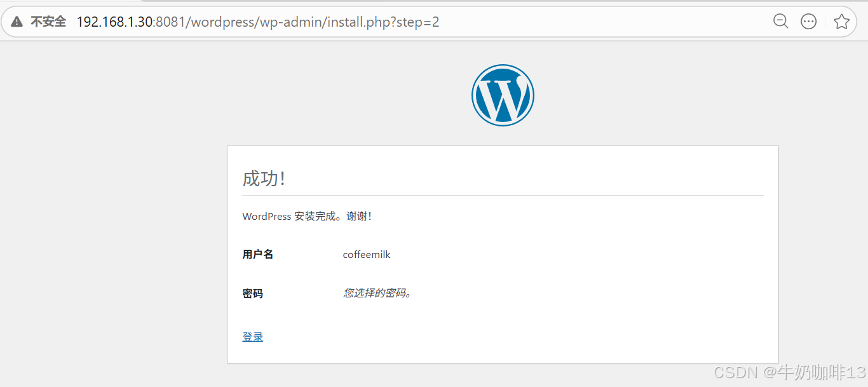Viewport: 868px width, 387px height.
Task: Click the 密码 label
Action: point(252,294)
